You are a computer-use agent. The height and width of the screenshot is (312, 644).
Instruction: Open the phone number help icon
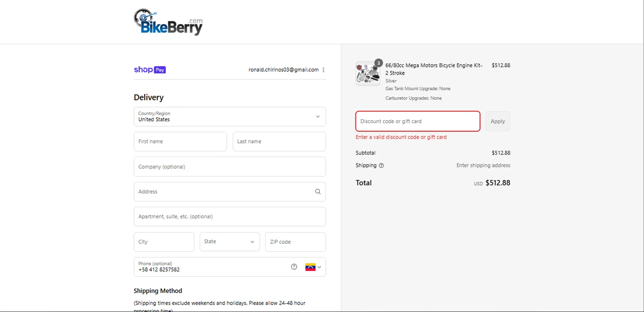point(294,267)
